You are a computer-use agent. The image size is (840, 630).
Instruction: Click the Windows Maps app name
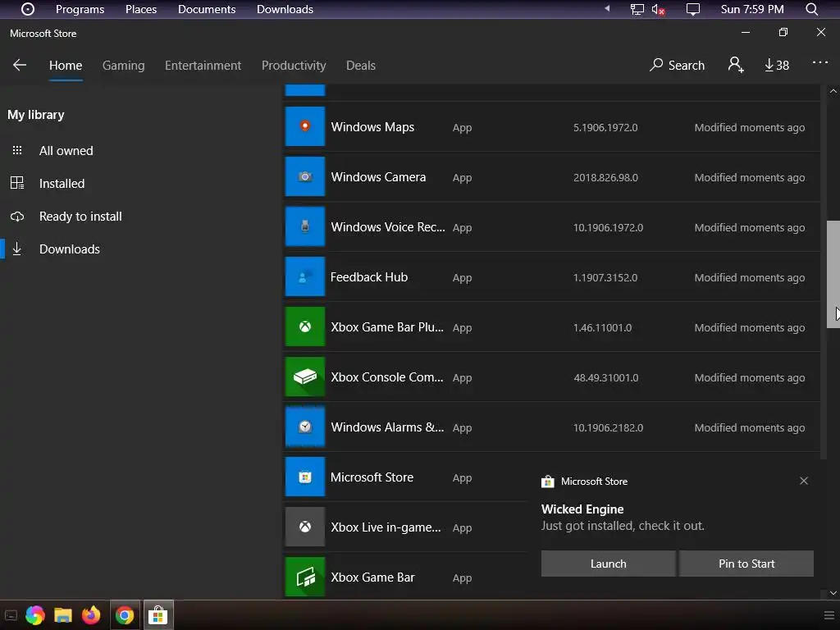pyautogui.click(x=372, y=127)
